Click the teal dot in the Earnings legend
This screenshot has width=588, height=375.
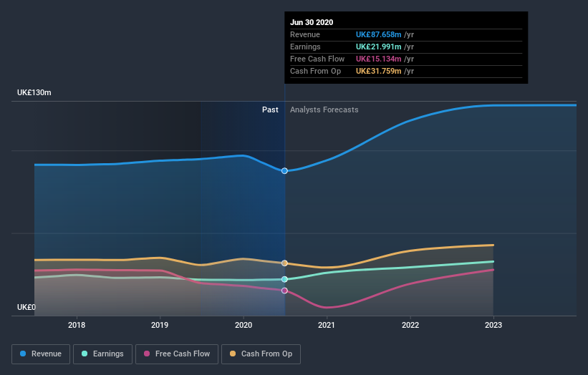coord(85,354)
